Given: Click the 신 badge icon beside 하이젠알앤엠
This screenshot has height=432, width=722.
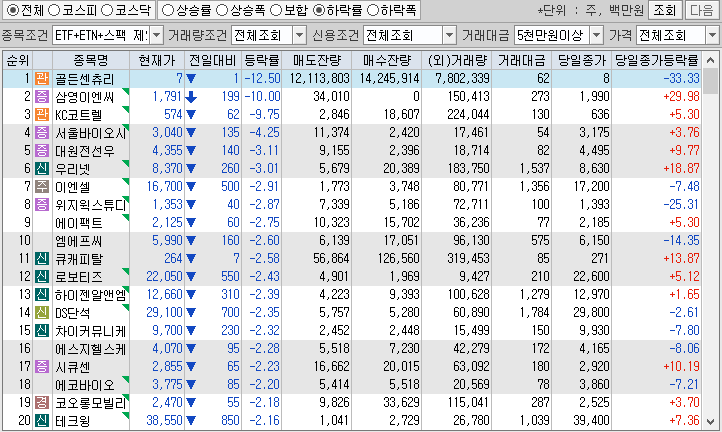Looking at the screenshot, I should pyautogui.click(x=42, y=294).
